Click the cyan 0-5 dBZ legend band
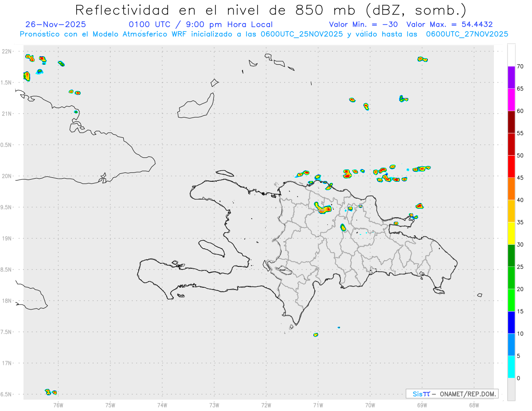532x411 pixels. click(x=511, y=367)
